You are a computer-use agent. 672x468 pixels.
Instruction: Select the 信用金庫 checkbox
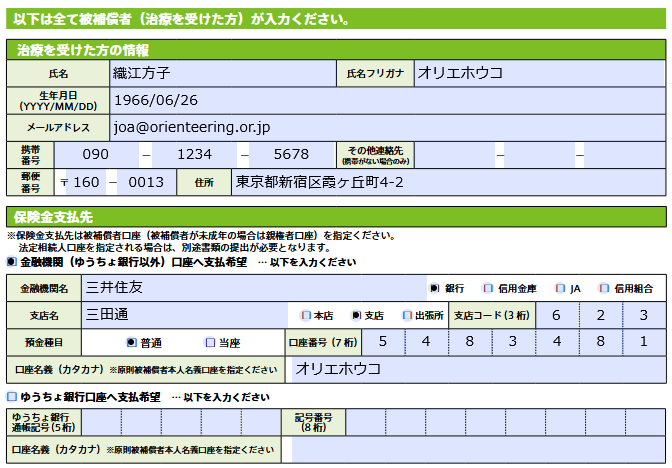(x=488, y=288)
